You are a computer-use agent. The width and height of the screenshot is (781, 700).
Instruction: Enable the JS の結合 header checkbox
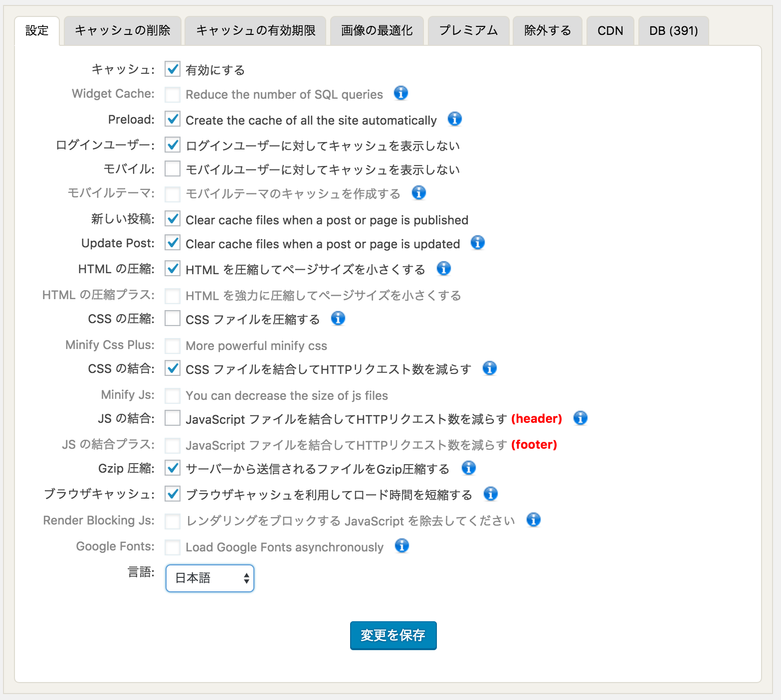coord(172,418)
